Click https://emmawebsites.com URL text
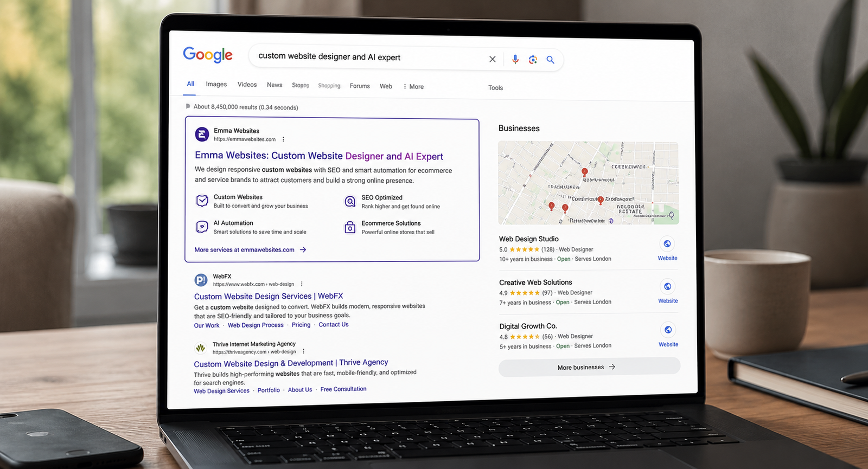868x469 pixels. (245, 139)
